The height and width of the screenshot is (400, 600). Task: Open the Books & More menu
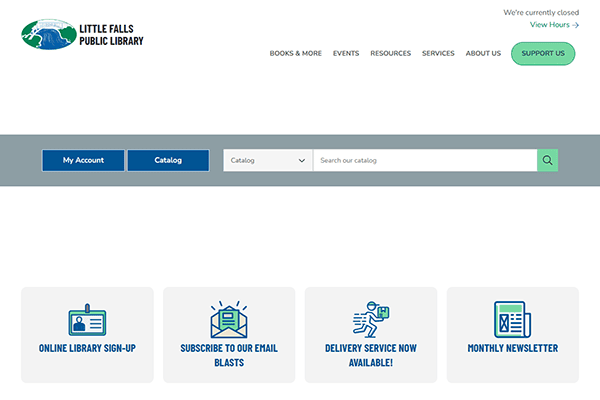pyautogui.click(x=295, y=53)
